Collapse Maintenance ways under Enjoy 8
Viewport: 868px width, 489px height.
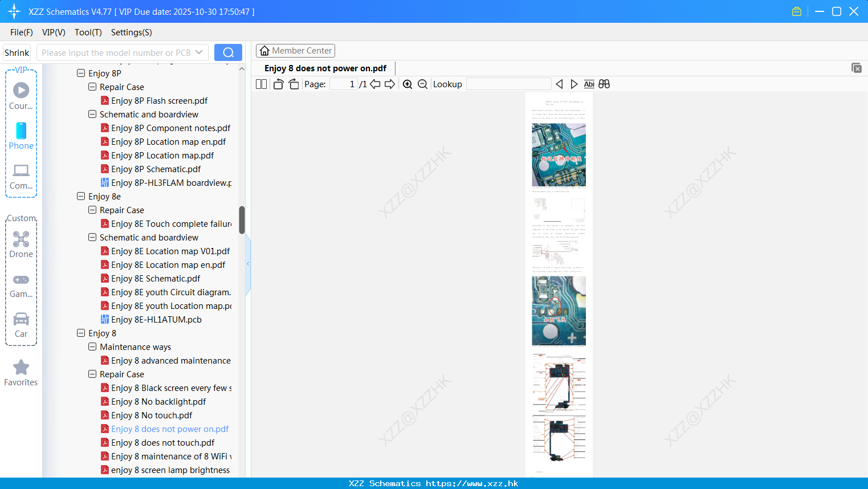pyautogui.click(x=92, y=347)
